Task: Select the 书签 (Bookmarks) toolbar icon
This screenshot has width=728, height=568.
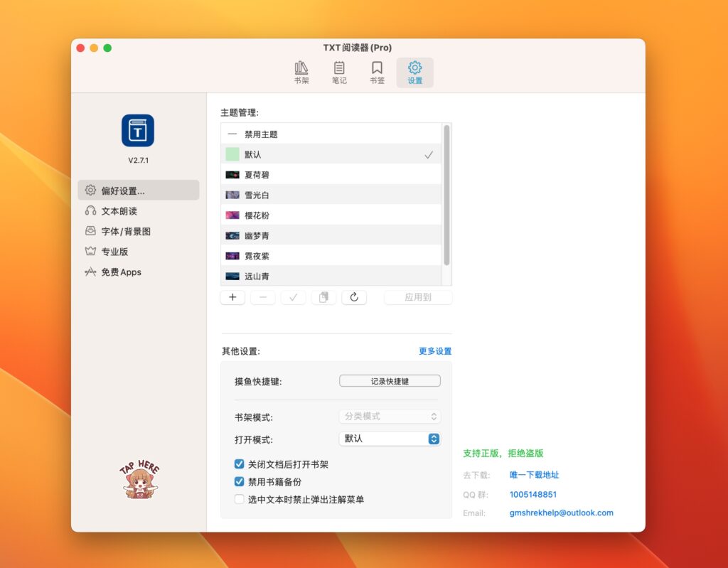Action: (x=377, y=71)
